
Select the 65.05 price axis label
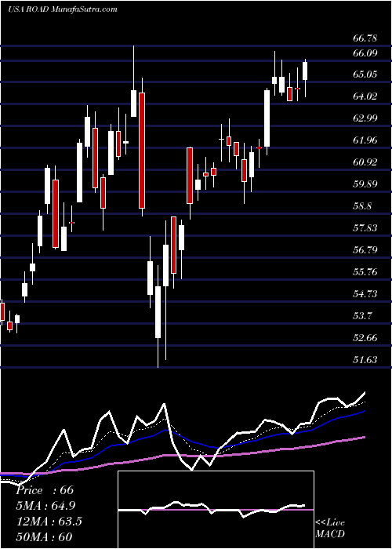(365, 75)
